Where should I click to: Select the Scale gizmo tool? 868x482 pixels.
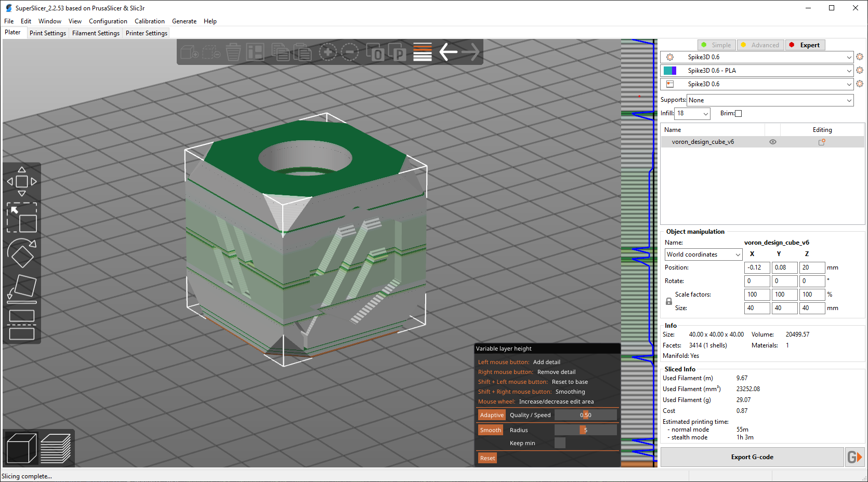(x=22, y=217)
